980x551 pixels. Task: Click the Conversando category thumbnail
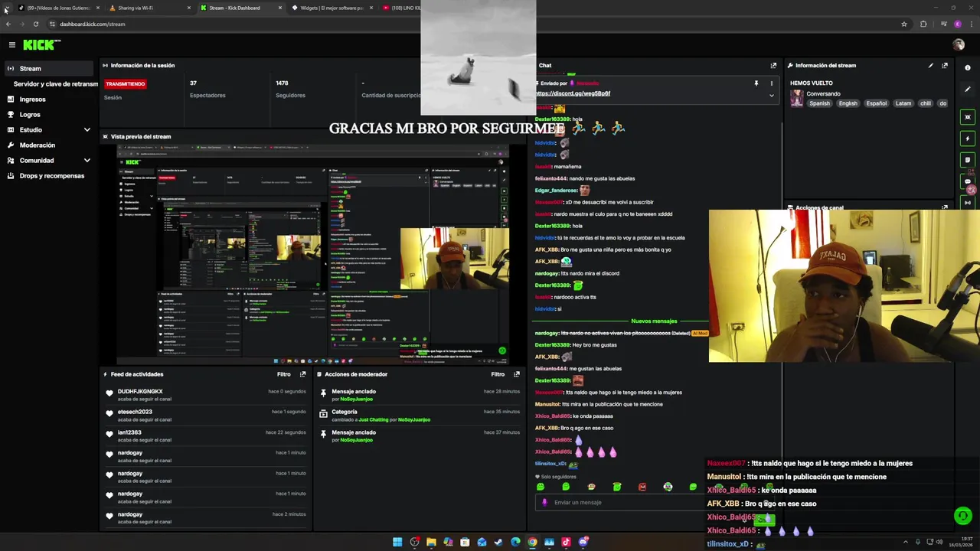(x=797, y=98)
